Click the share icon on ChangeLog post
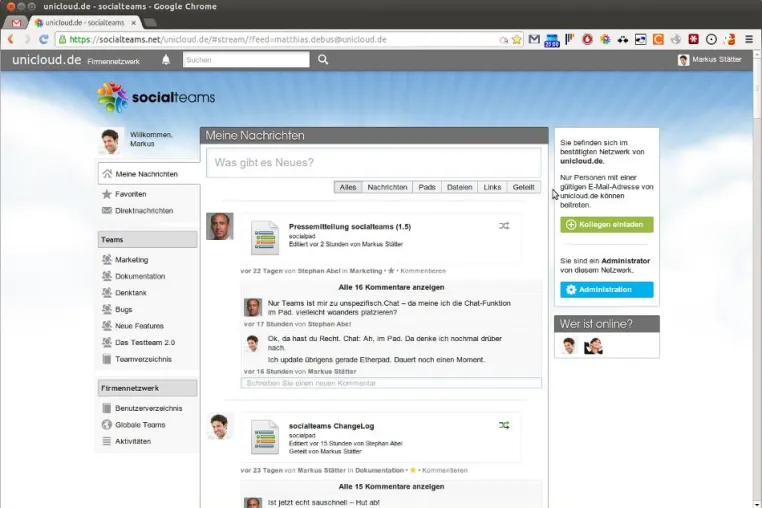The width and height of the screenshot is (762, 508). point(504,425)
